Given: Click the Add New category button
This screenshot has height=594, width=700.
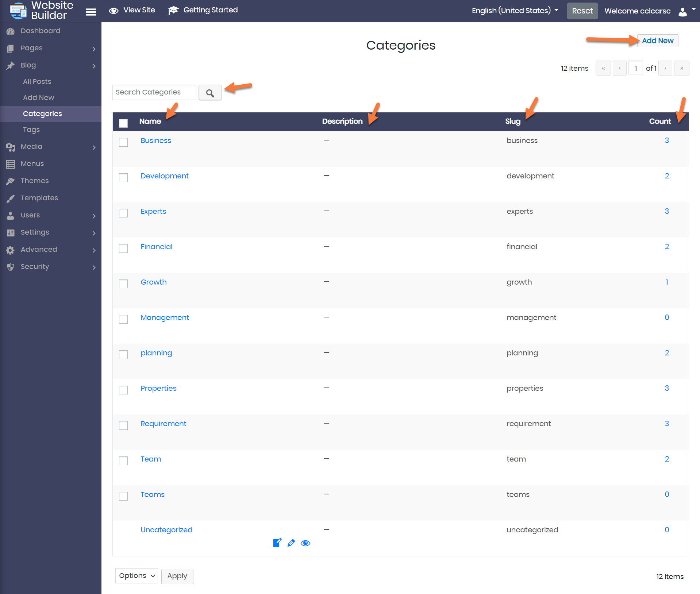Looking at the screenshot, I should tap(657, 40).
